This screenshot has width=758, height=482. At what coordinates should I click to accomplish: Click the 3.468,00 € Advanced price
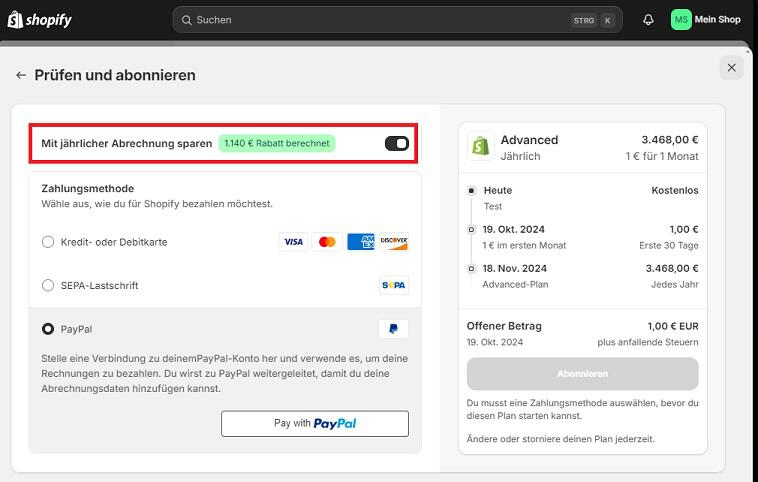click(x=670, y=140)
